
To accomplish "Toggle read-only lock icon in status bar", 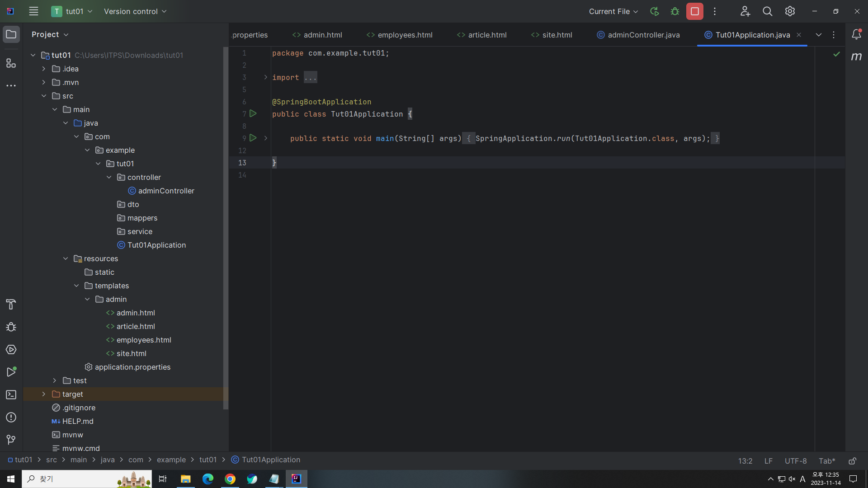I will [852, 461].
